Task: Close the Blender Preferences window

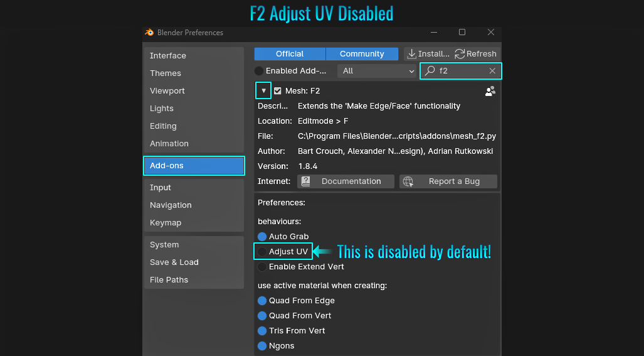Action: click(491, 32)
